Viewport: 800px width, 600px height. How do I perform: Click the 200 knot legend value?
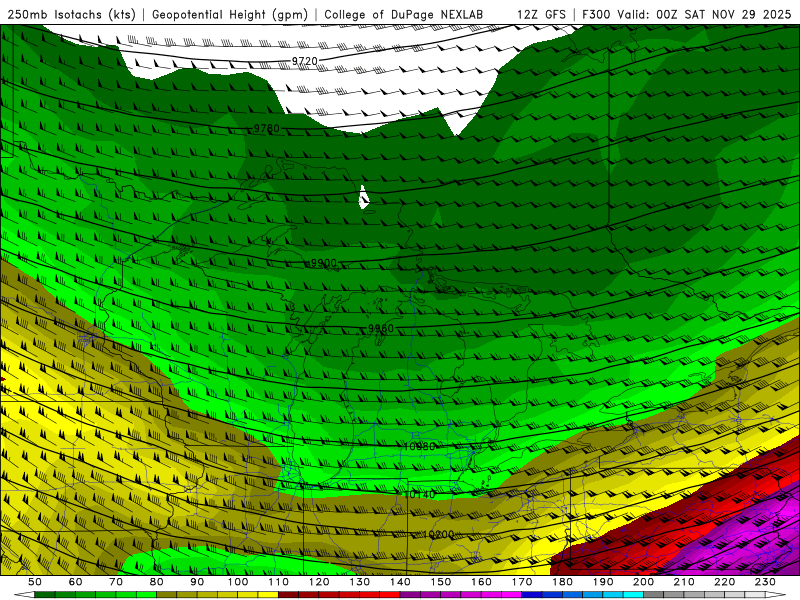click(x=643, y=582)
